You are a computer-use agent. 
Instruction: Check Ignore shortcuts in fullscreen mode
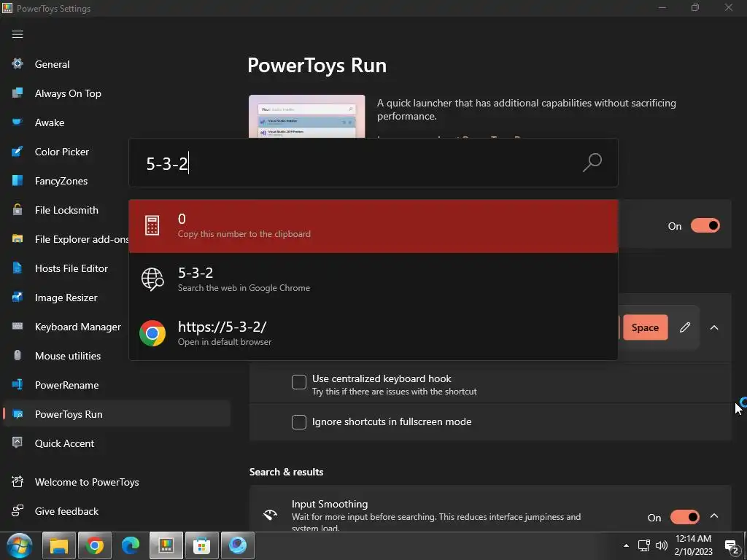(298, 422)
